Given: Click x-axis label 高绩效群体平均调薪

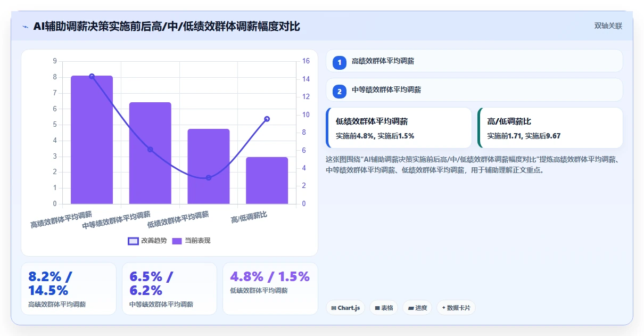Looking at the screenshot, I should click(61, 220).
